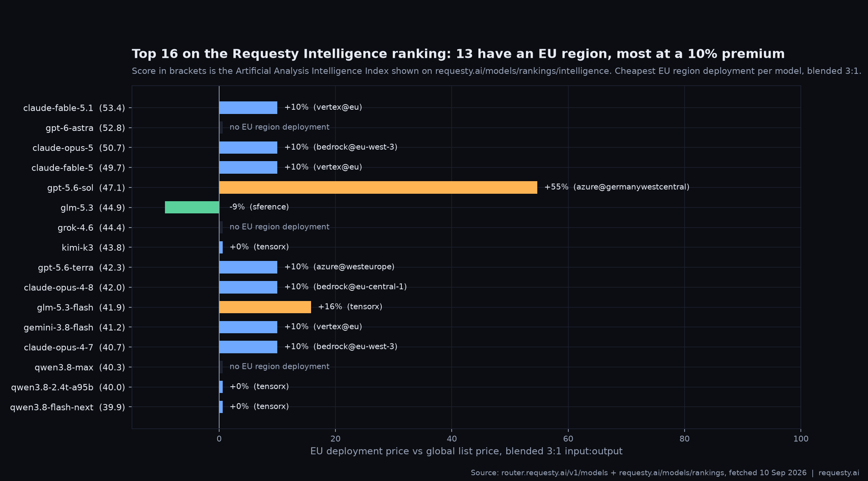Select the qwen3.8-flash-next (39.9) row label

(x=68, y=407)
